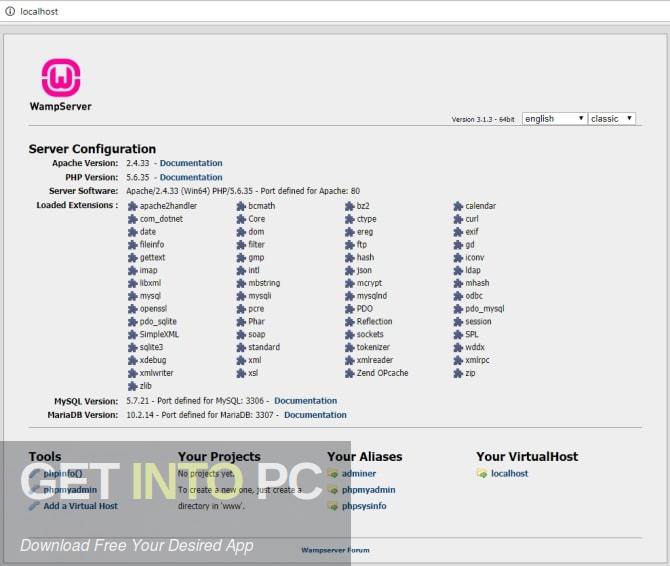Click the puzzle icon next to bz2
The width and height of the screenshot is (670, 566).
pyautogui.click(x=350, y=206)
